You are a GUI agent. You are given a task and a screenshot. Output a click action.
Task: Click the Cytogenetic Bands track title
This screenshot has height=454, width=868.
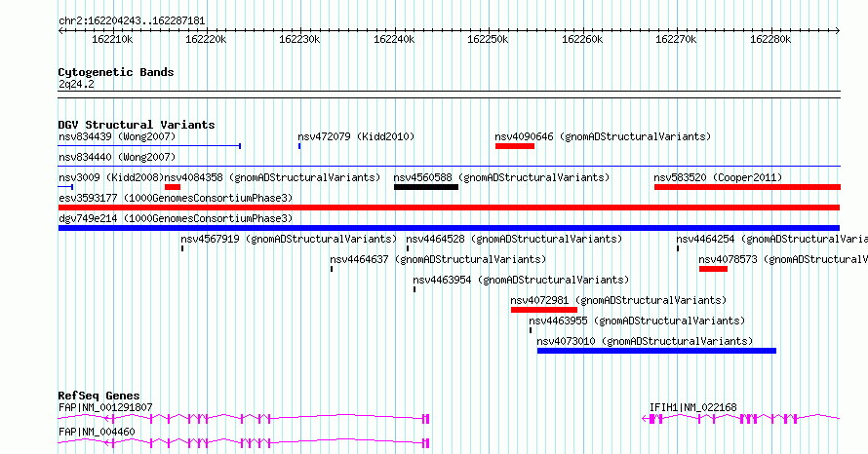click(x=116, y=72)
